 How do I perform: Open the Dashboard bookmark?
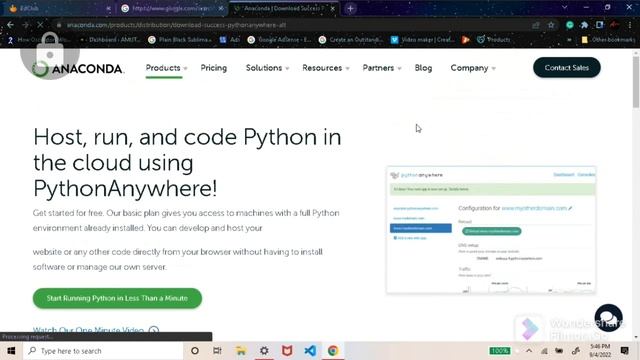(x=110, y=40)
